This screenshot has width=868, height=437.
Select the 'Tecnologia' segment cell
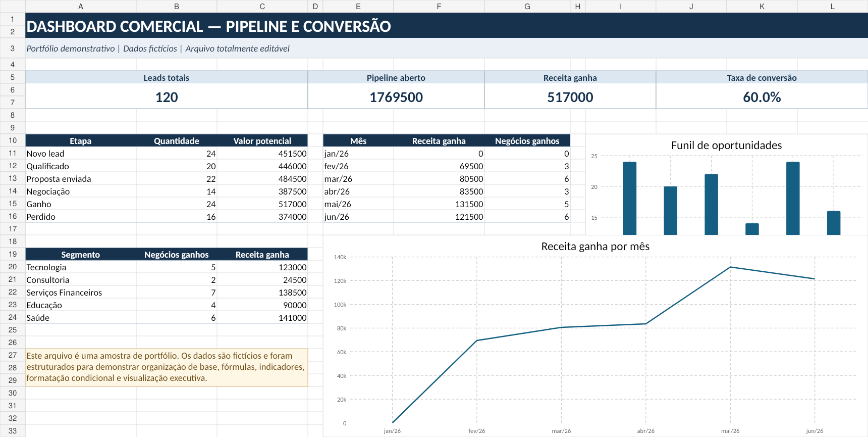[x=81, y=267]
